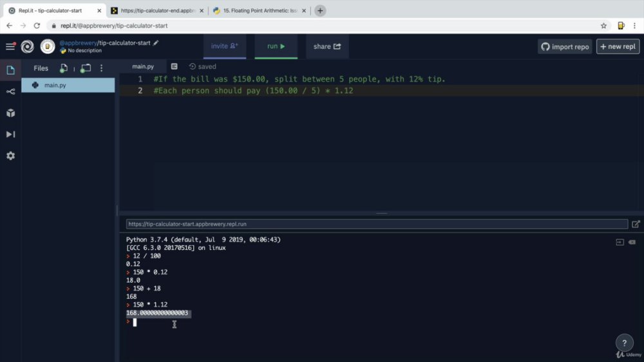Run the code with run button
The image size is (644, 362).
coord(276,46)
